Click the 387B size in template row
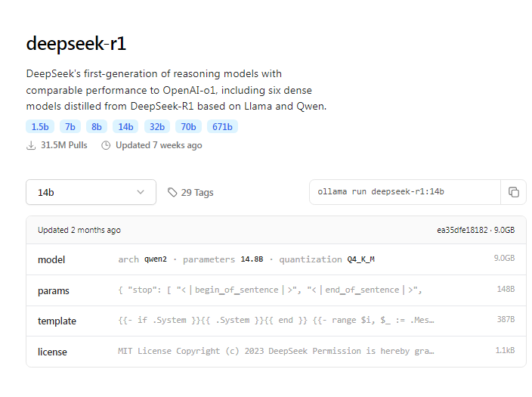The width and height of the screenshot is (532, 397). point(506,319)
